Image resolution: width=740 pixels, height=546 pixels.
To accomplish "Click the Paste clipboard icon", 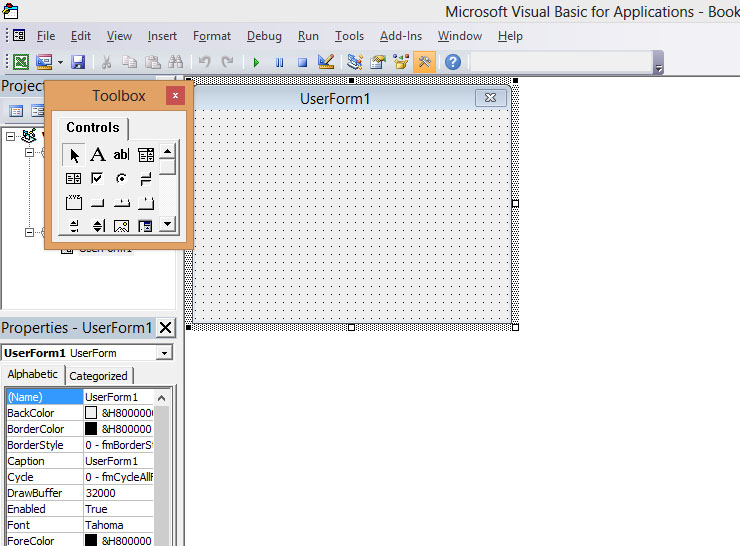I will point(152,62).
